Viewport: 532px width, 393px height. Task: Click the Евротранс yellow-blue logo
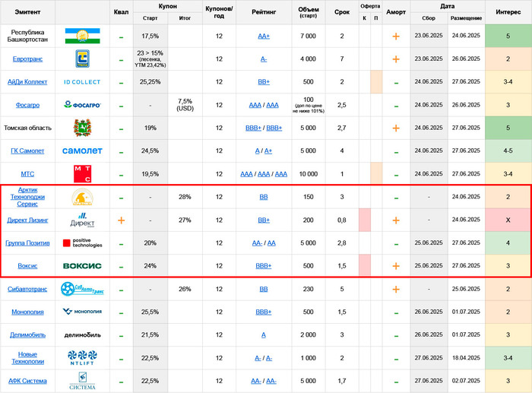point(82,59)
